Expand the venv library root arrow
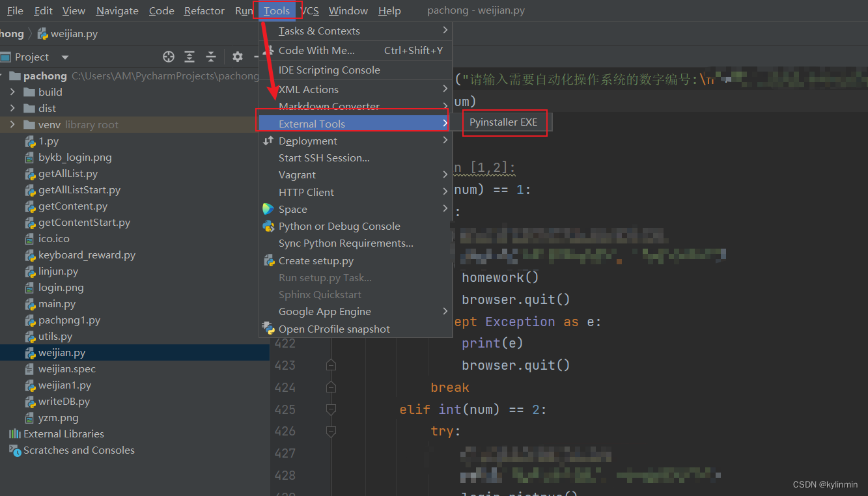Viewport: 868px width, 496px height. pyautogui.click(x=12, y=124)
